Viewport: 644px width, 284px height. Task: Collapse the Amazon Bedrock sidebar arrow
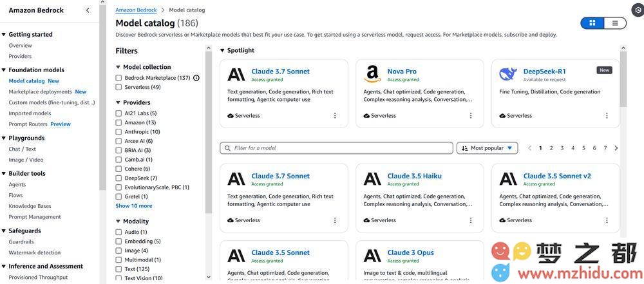[x=88, y=10]
